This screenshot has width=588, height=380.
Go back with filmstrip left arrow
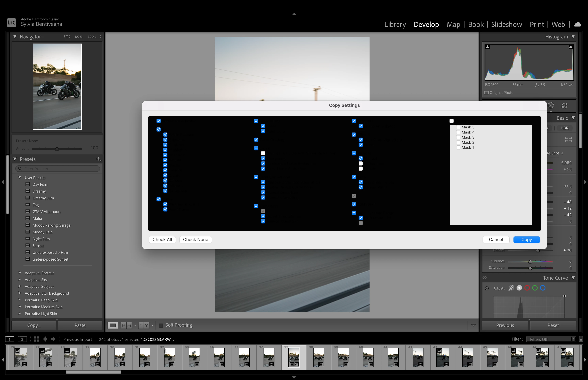pos(45,339)
